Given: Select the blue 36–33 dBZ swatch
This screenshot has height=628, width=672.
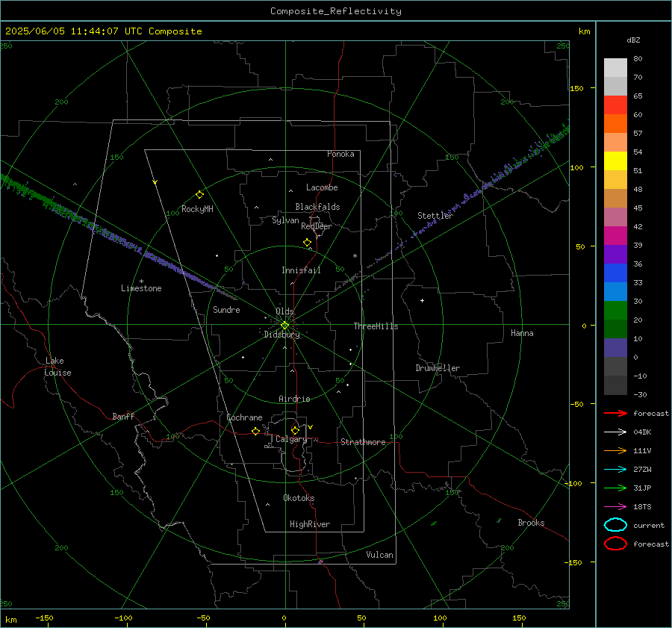Looking at the screenshot, I should click(615, 273).
